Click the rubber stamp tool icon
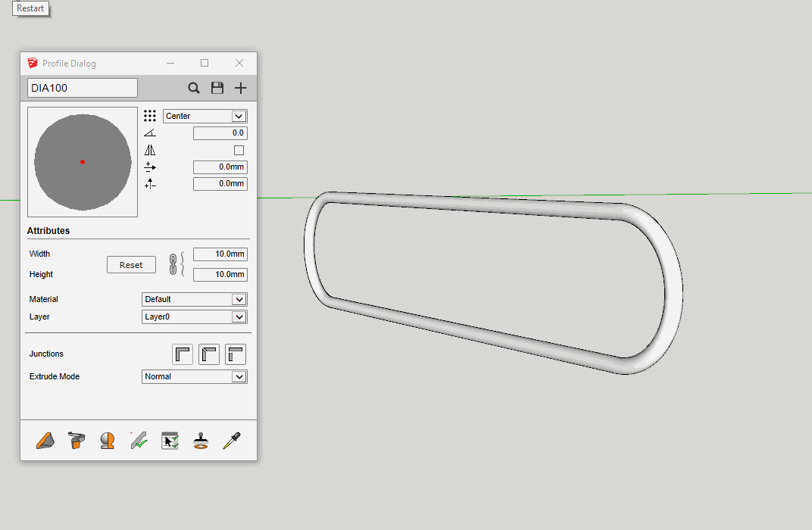This screenshot has width=812, height=530. pos(201,441)
